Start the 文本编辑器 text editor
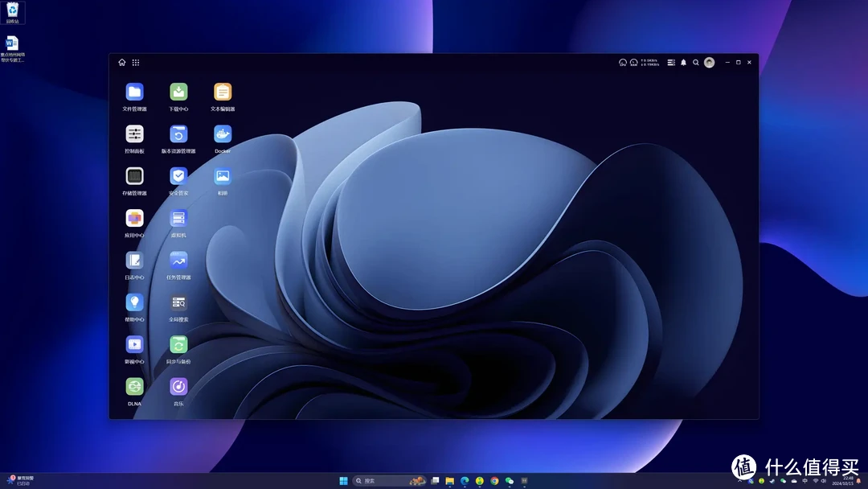868x489 pixels. pos(222,91)
